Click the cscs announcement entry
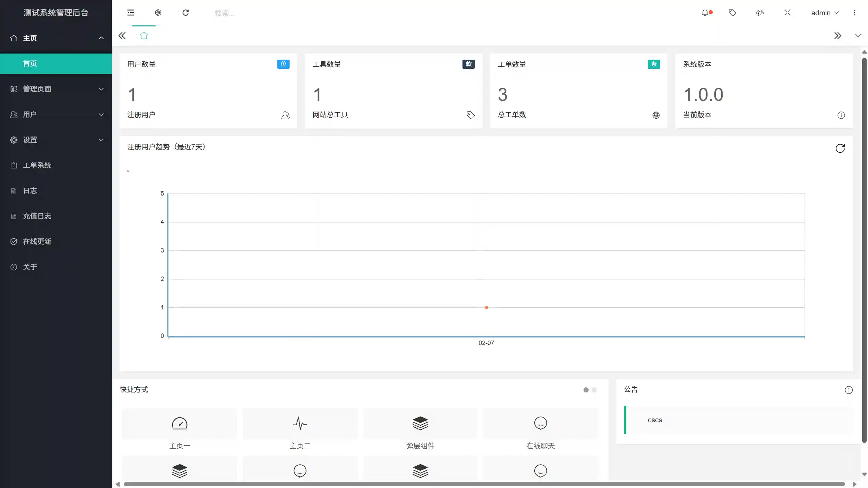The image size is (868, 488). tap(655, 420)
